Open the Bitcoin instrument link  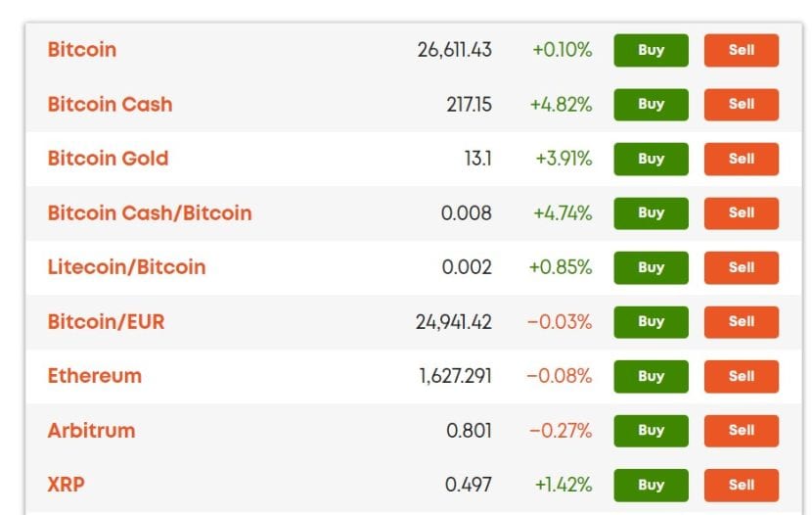(x=82, y=50)
